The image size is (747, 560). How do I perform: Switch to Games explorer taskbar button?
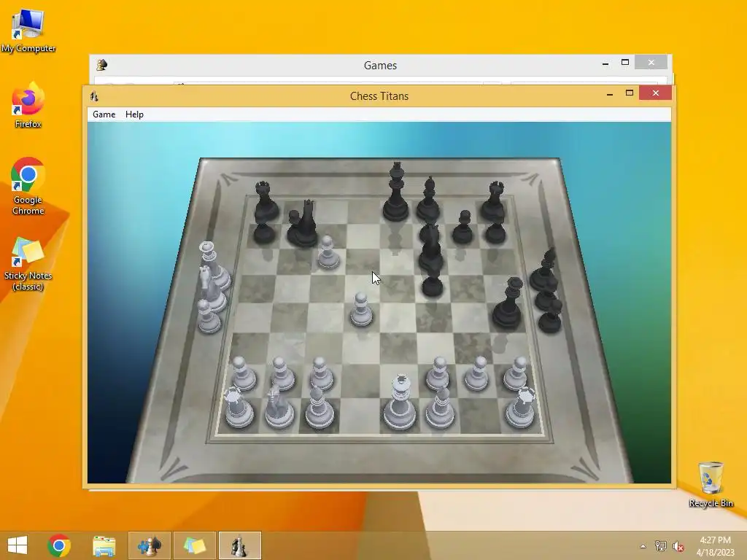149,545
